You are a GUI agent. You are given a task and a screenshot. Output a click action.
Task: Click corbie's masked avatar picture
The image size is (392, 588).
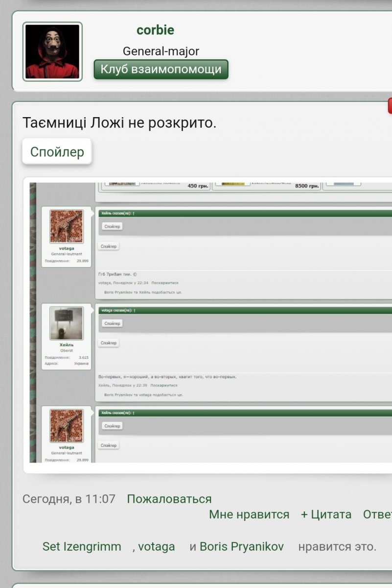[52, 51]
